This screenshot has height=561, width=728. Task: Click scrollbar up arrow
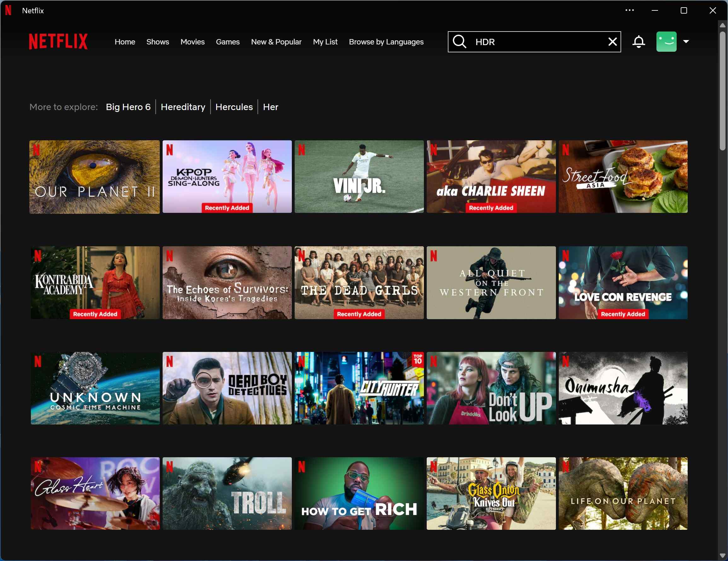coord(722,25)
